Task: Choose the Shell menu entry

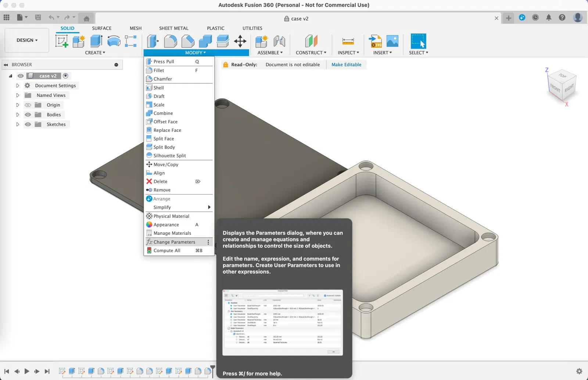Action: 179,88
